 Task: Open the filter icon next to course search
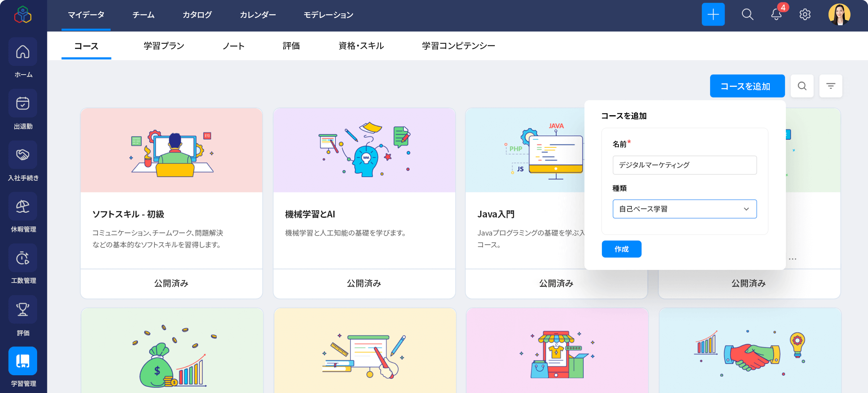point(831,86)
